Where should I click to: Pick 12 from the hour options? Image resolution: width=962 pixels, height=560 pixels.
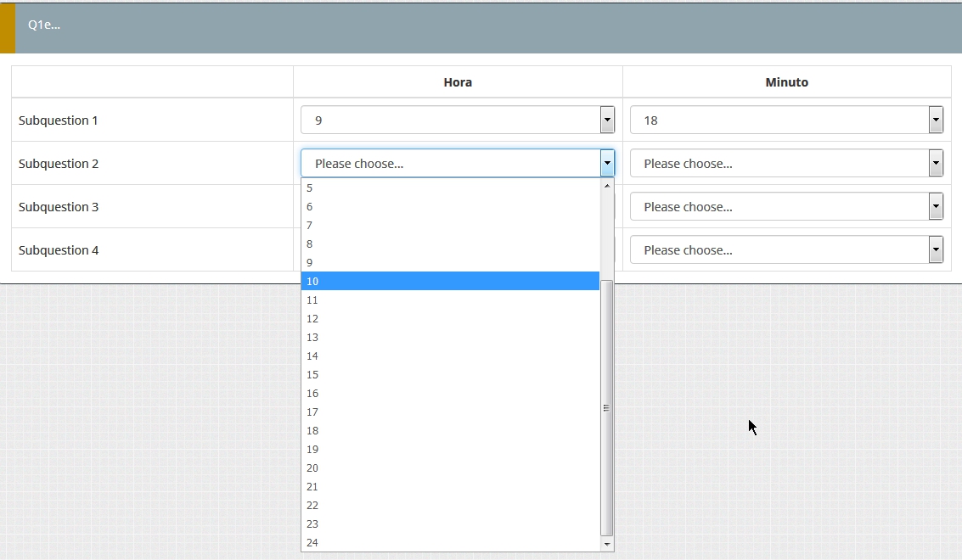point(450,319)
